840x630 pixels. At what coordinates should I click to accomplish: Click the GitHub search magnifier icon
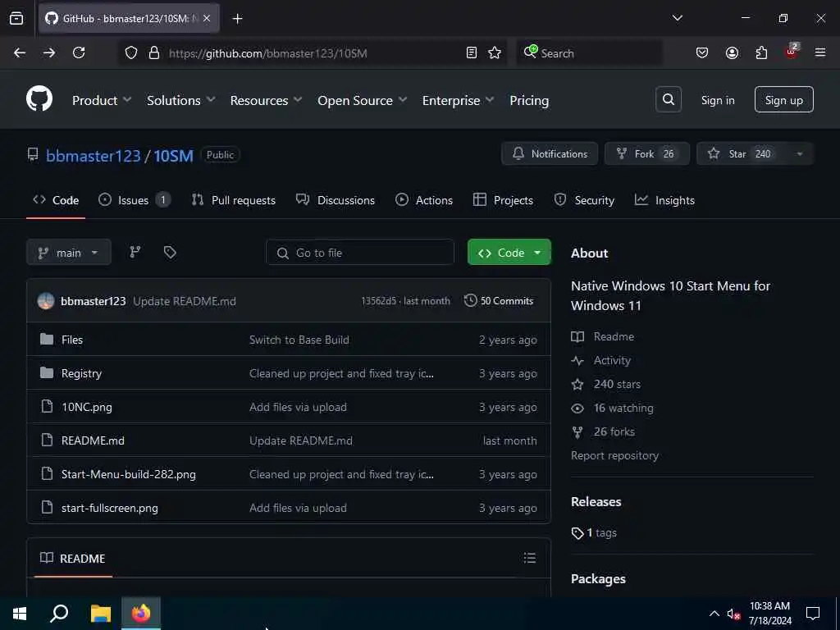[x=668, y=99]
